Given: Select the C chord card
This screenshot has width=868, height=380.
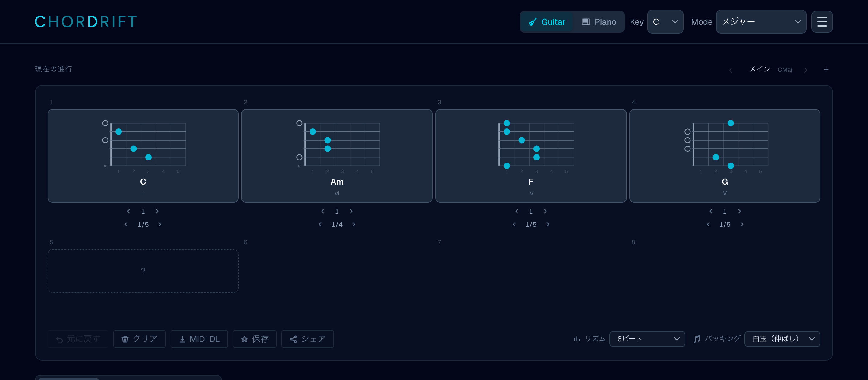Looking at the screenshot, I should pos(143,156).
